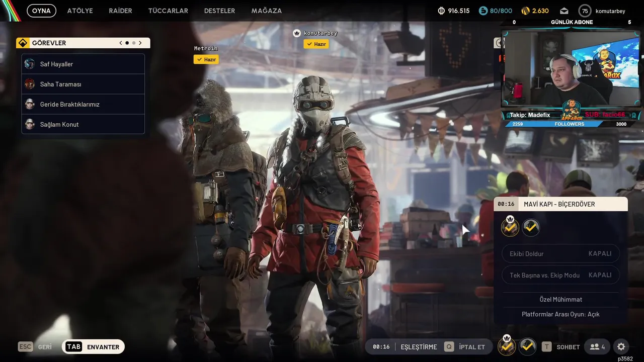Viewport: 644px width, 362px height.
Task: Toggle Ekibi Doldur option
Action: click(x=560, y=253)
